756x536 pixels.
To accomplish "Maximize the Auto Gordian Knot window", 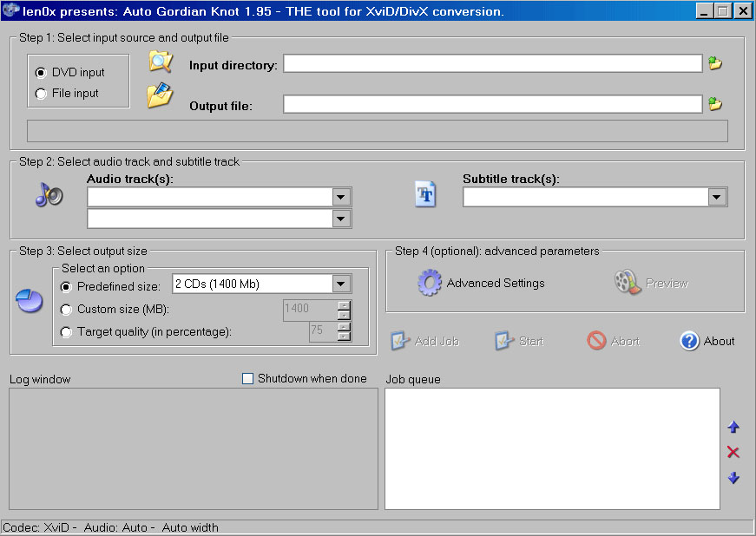I will point(722,10).
